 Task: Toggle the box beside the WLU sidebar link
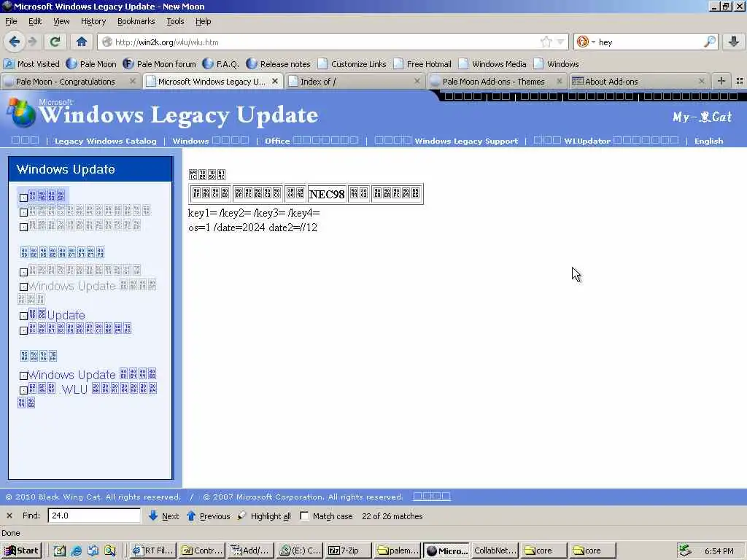pos(23,390)
